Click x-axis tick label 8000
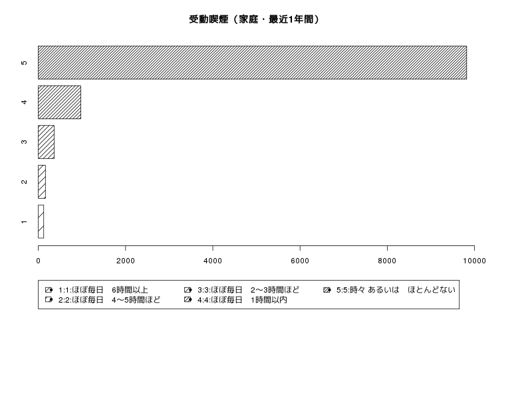The height and width of the screenshot is (399, 532). coord(387,261)
